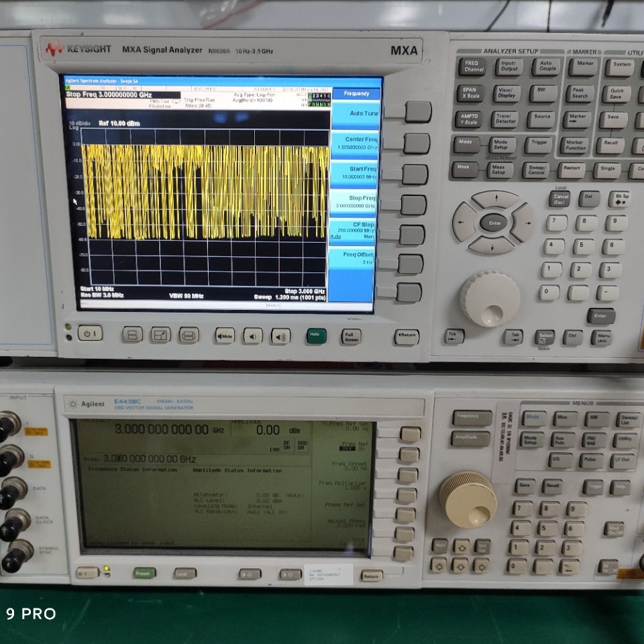This screenshot has height=644, width=644.
Task: Tap the Menu (Alt) key on MXA
Action: click(x=601, y=338)
